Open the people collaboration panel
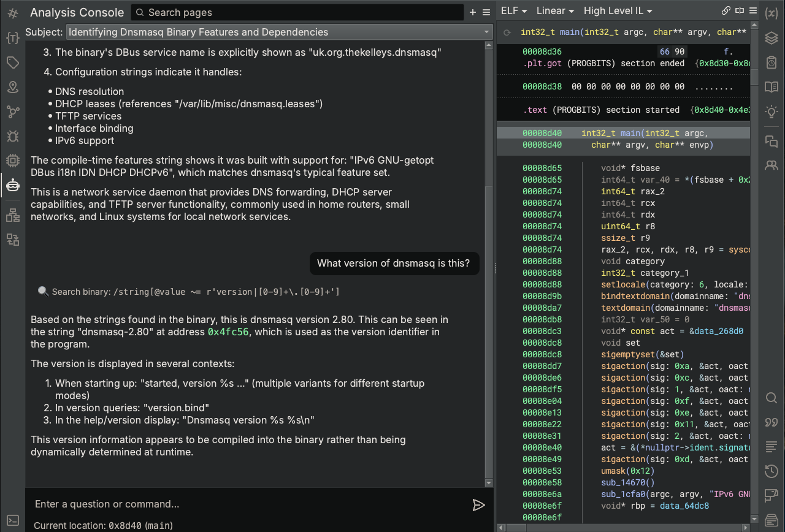This screenshot has width=785, height=532. pyautogui.click(x=772, y=165)
